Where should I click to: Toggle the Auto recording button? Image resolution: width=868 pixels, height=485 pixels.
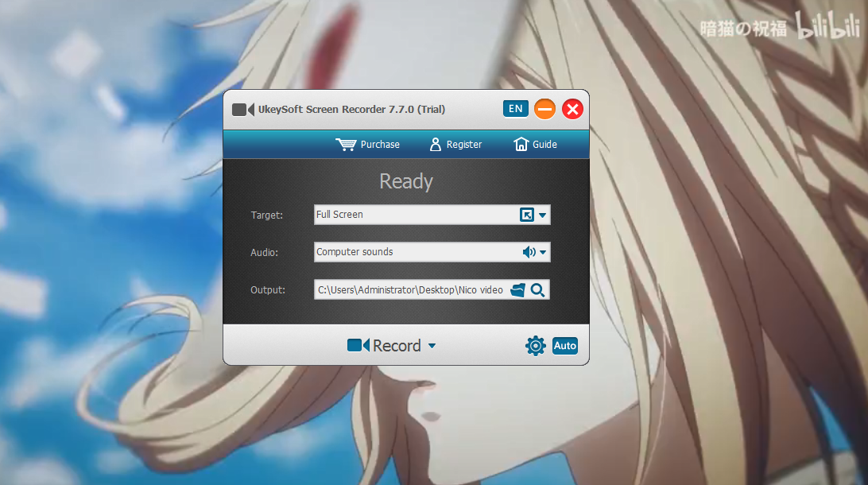pyautogui.click(x=565, y=346)
